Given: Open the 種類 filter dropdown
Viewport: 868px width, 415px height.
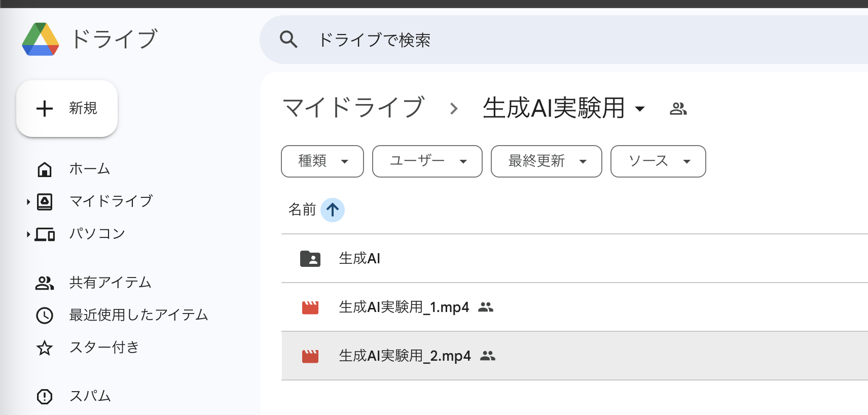Looking at the screenshot, I should 322,161.
